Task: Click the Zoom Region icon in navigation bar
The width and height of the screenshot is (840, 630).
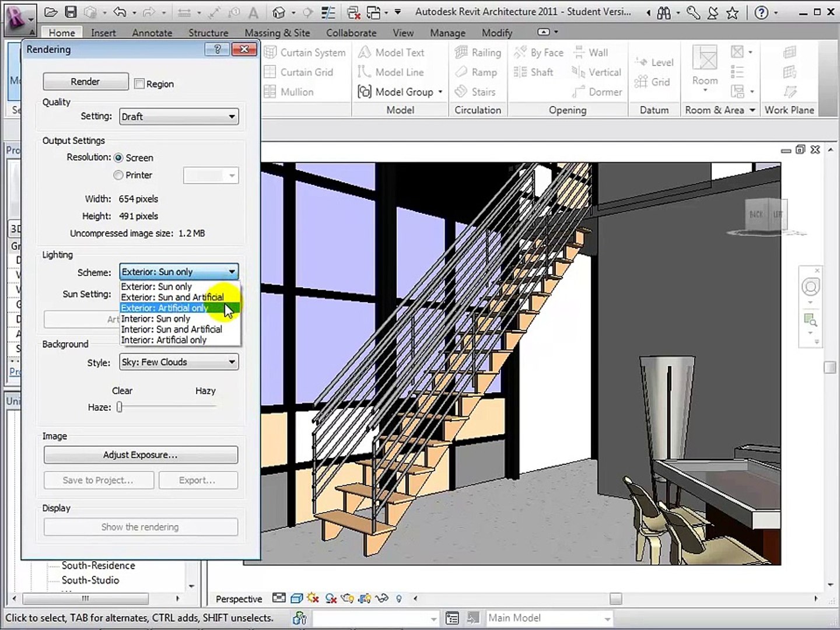Action: (x=810, y=320)
